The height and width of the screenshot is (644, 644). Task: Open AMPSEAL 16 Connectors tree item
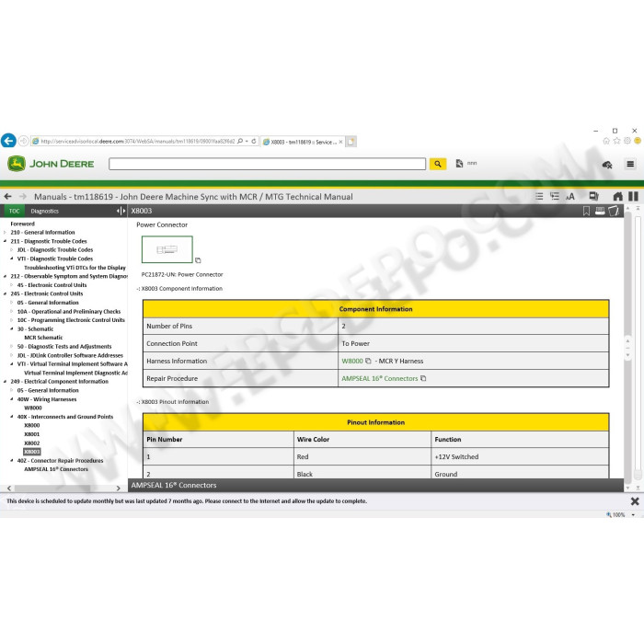point(56,469)
